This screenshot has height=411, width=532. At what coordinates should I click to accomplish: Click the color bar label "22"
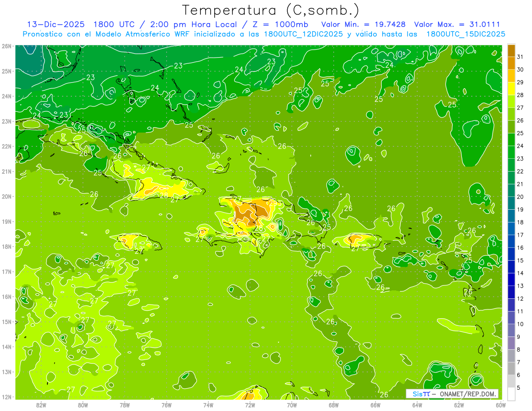pyautogui.click(x=520, y=171)
